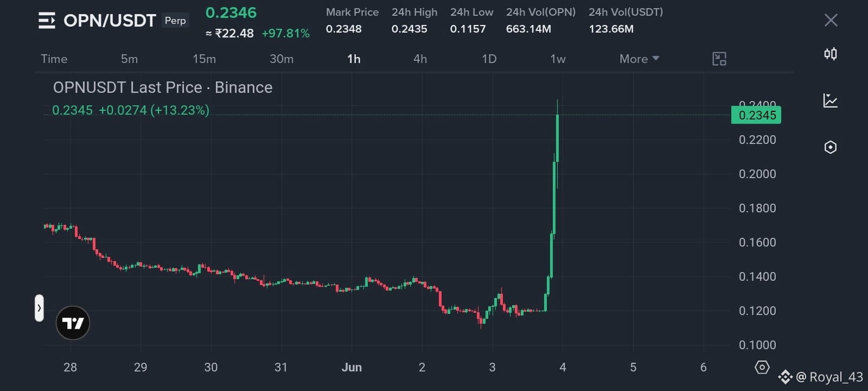Open the trading pair list hamburger icon
Image resolution: width=868 pixels, height=391 pixels.
pyautogui.click(x=47, y=21)
